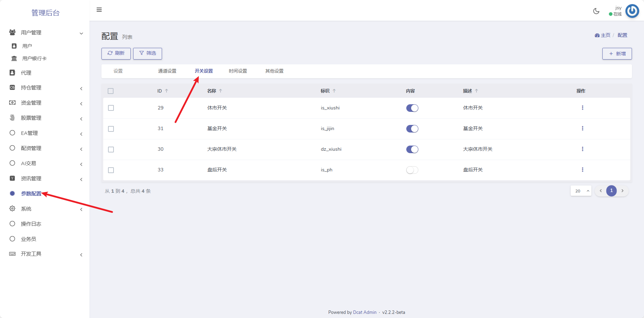
Task: Click the 用户银行卡 bank icon in sidebar
Action: (x=14, y=59)
